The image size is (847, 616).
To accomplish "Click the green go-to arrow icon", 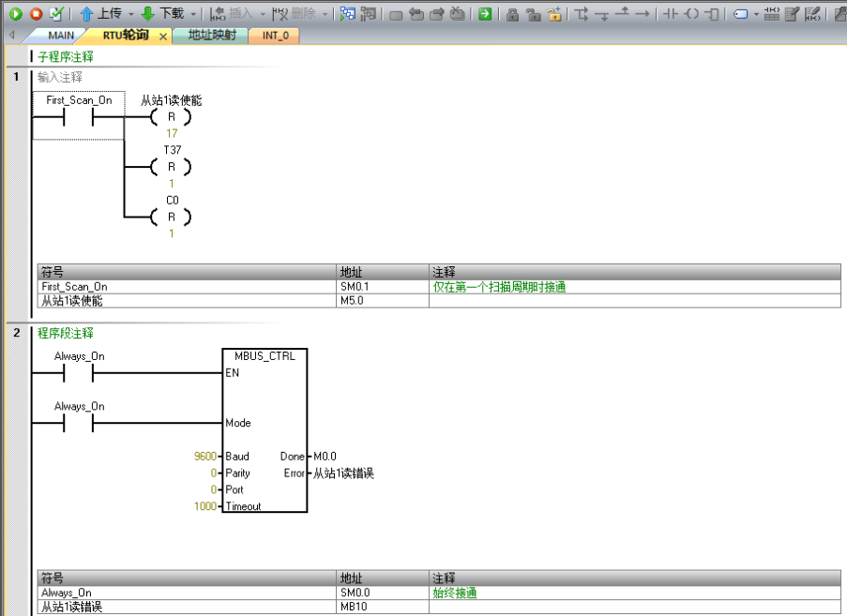I will pos(485,14).
